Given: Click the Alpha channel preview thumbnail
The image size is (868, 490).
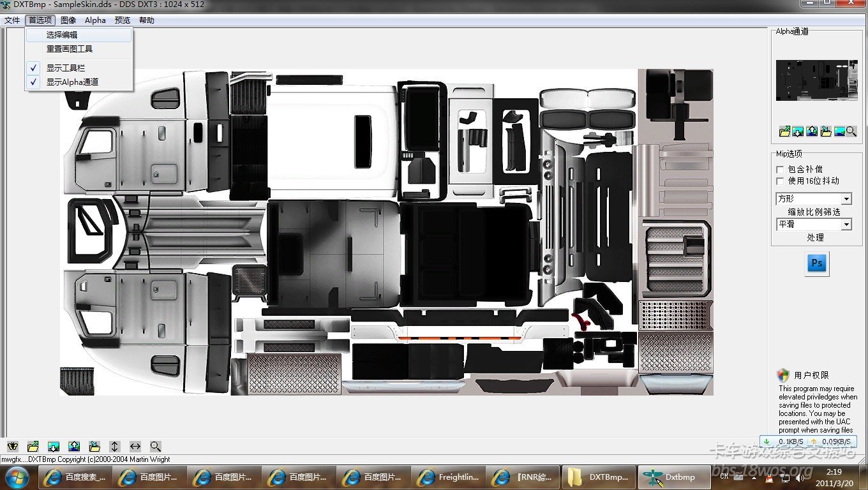Looking at the screenshot, I should click(816, 80).
